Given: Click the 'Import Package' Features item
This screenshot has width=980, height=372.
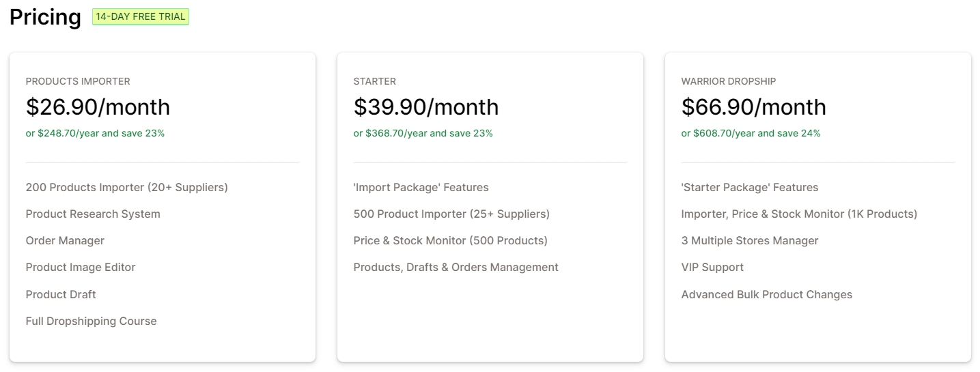Looking at the screenshot, I should pyautogui.click(x=421, y=187).
